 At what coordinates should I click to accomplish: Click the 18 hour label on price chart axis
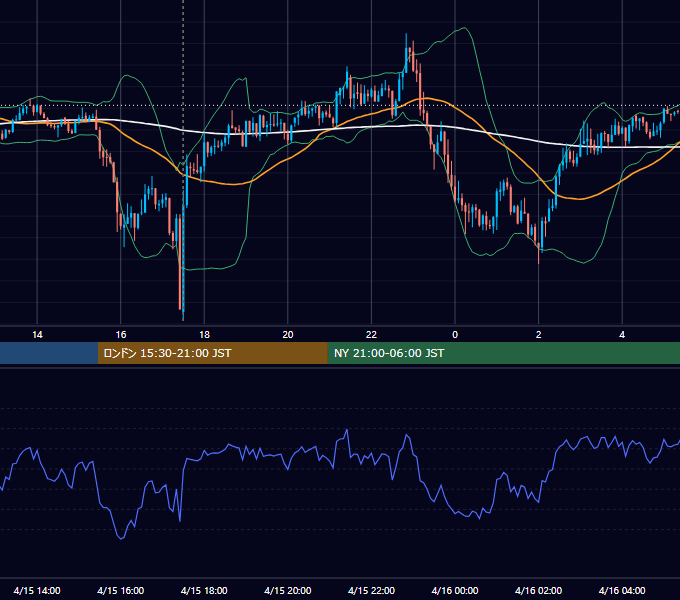(204, 335)
